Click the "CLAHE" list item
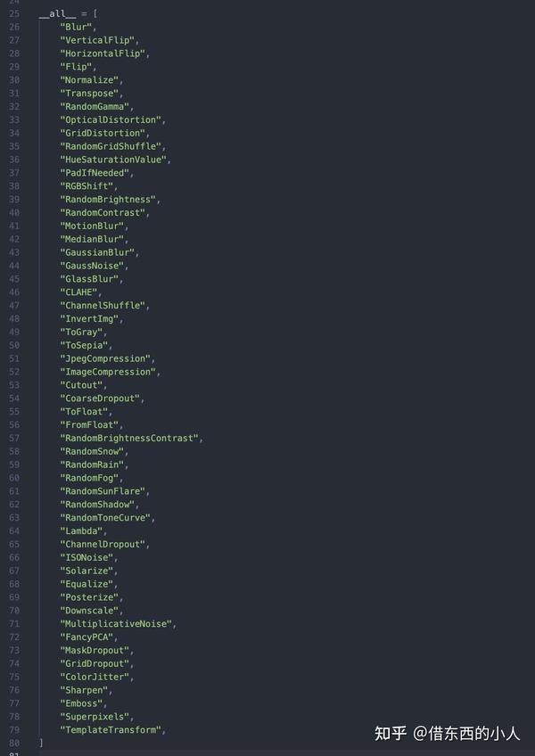535x756 pixels. (78, 292)
